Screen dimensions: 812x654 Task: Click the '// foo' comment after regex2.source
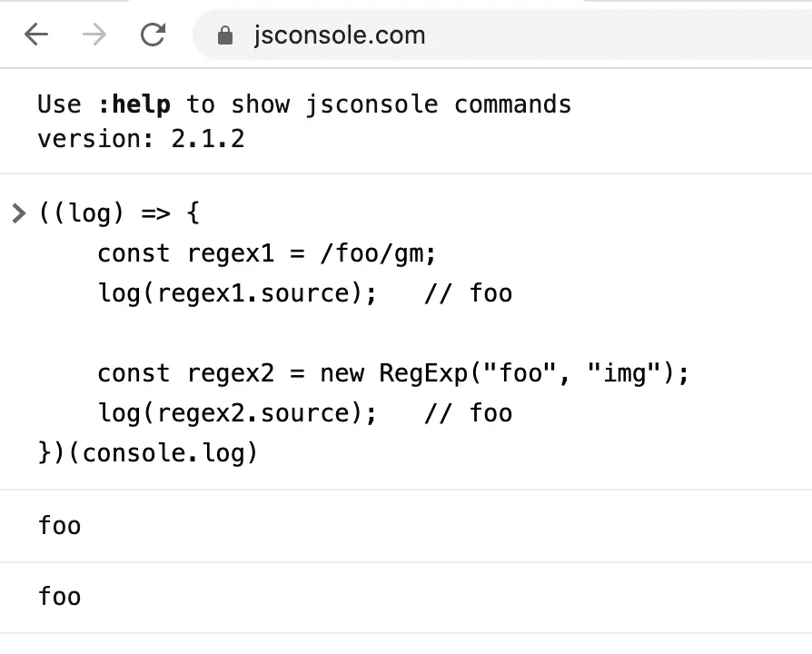[468, 413]
